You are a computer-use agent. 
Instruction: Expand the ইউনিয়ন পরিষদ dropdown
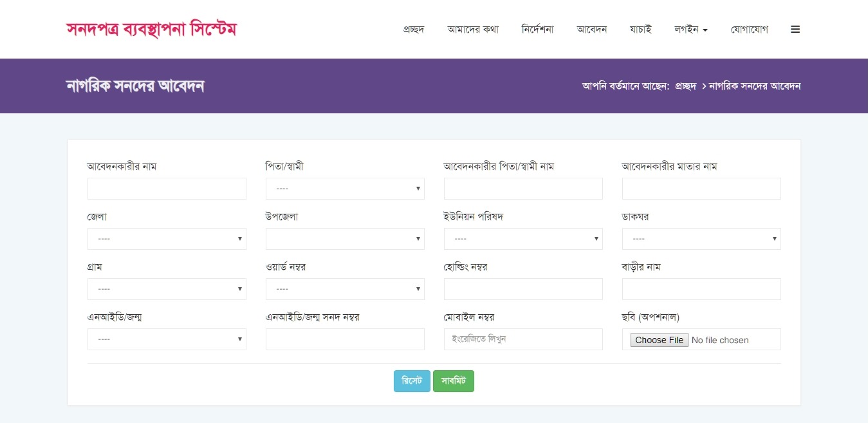[x=523, y=239]
